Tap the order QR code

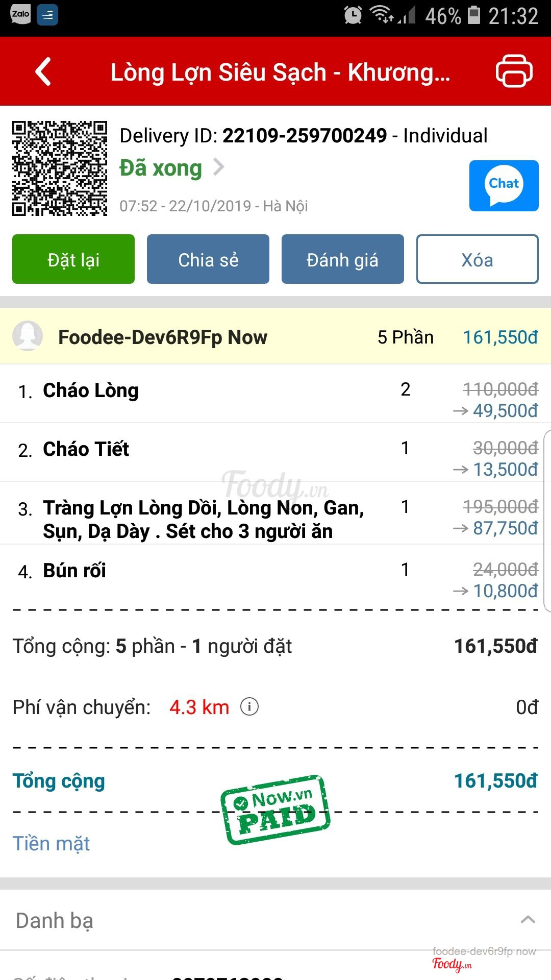tap(60, 168)
